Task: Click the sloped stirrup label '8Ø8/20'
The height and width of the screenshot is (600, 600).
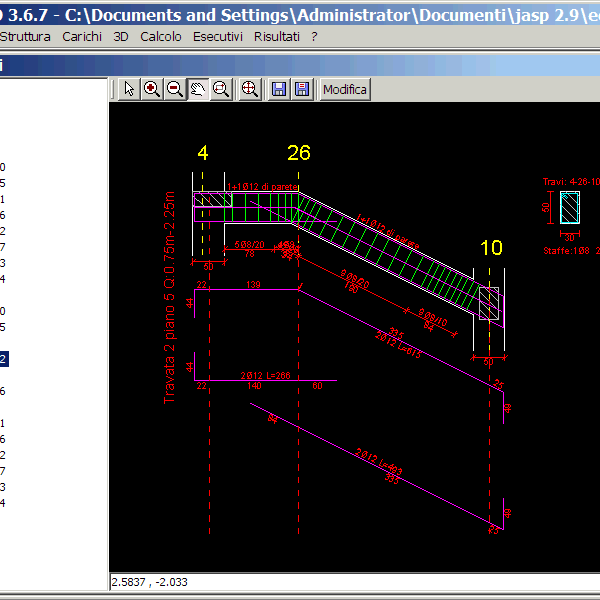Action: (355, 279)
